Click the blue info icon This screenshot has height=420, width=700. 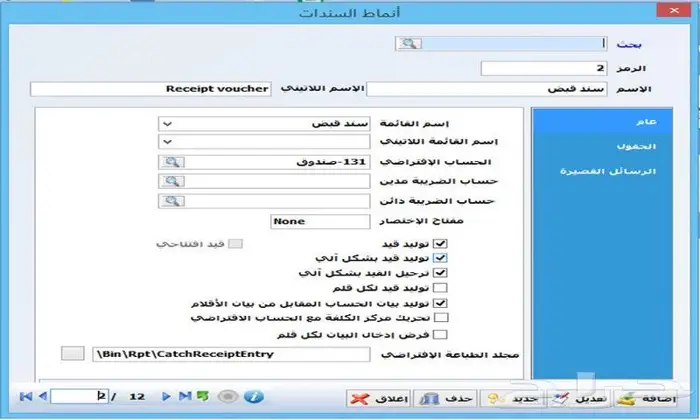tap(254, 396)
